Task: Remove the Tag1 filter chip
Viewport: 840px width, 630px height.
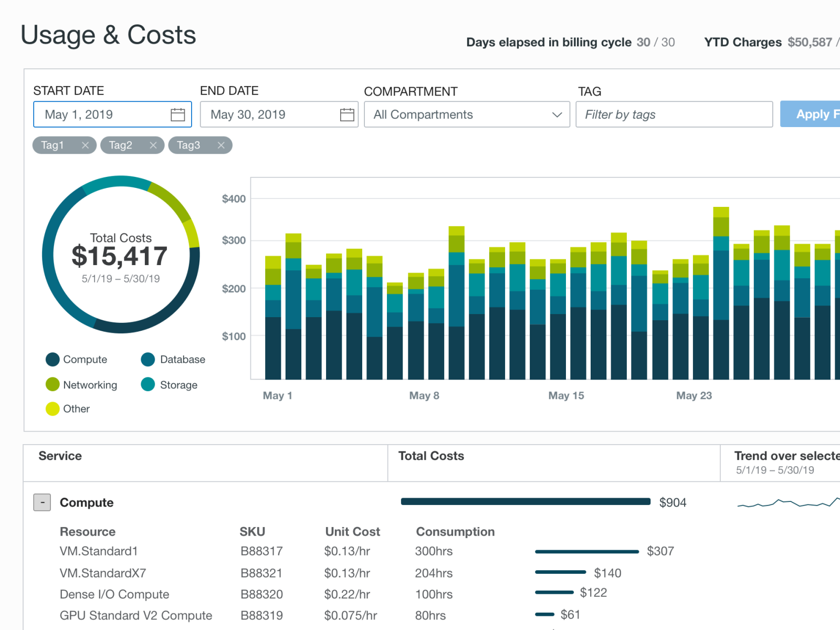Action: click(x=86, y=145)
